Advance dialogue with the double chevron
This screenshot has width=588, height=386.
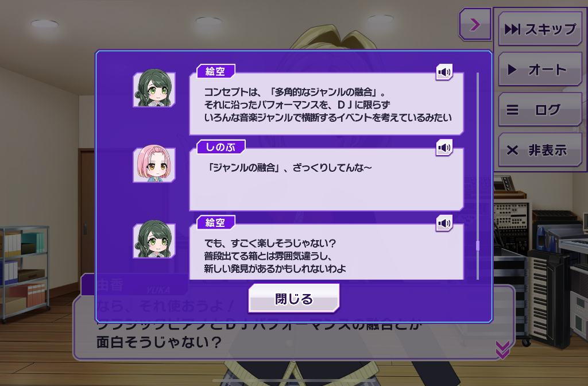[502, 350]
